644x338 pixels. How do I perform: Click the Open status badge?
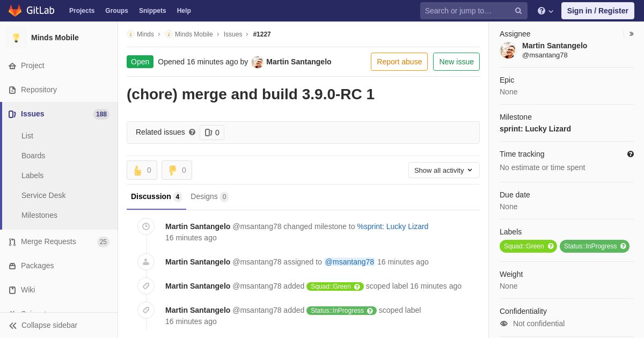click(140, 62)
